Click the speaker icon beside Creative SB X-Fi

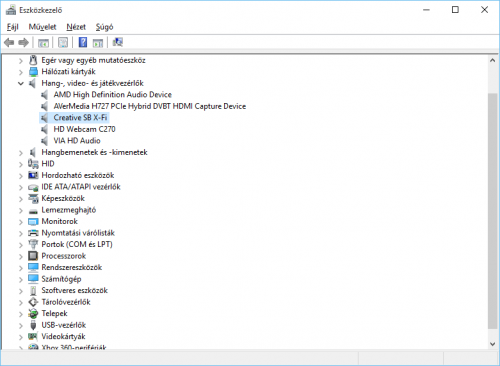click(44, 118)
